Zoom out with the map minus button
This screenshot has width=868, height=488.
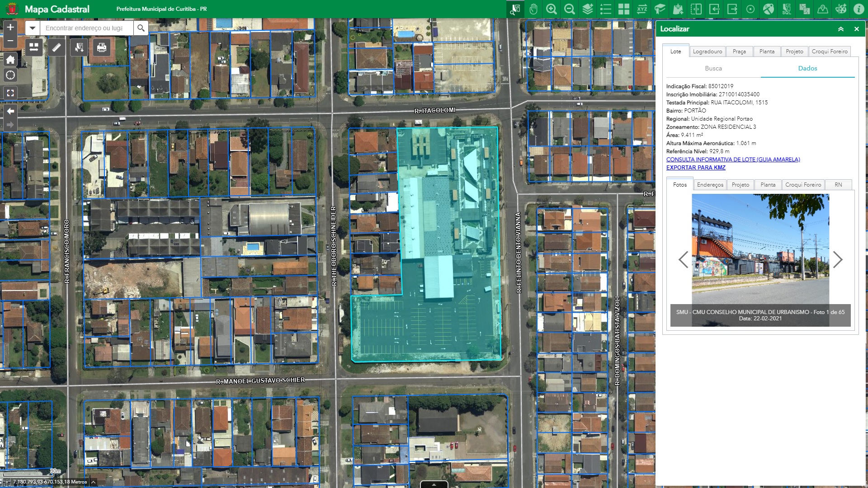tap(10, 41)
